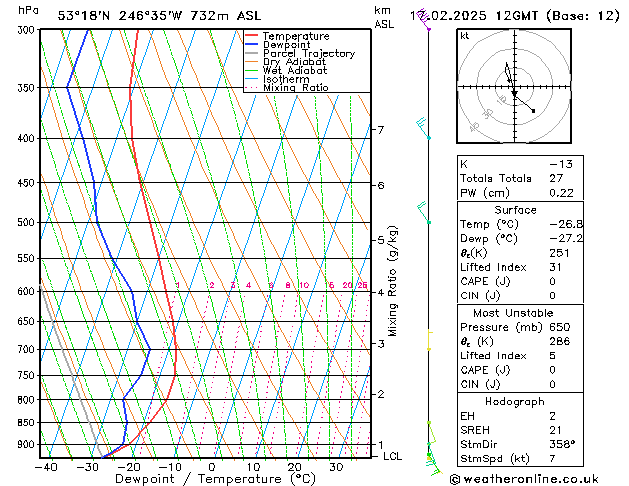Image resolution: width=629 pixels, height=486 pixels.
Task: Click the weatheronline.co.uk copyright link
Action: click(524, 479)
